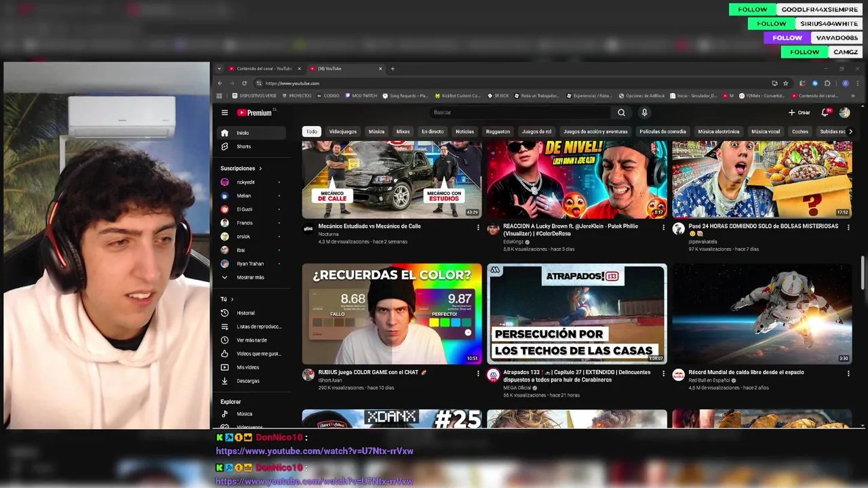Open the browser extensions puzzle icon
The width and height of the screenshot is (868, 488).
pos(827,83)
